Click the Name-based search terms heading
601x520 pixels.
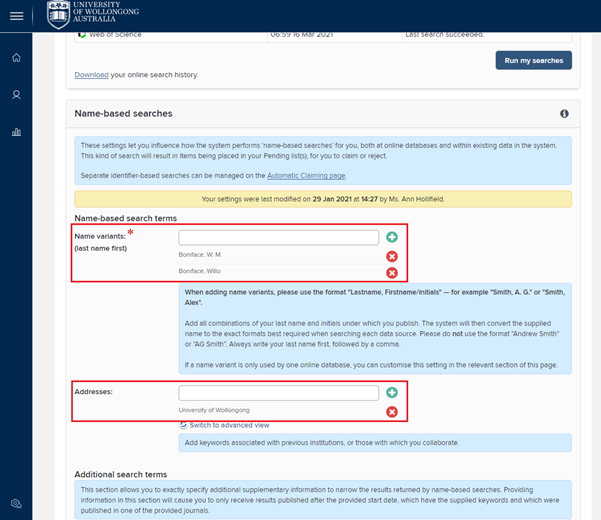[x=126, y=218]
